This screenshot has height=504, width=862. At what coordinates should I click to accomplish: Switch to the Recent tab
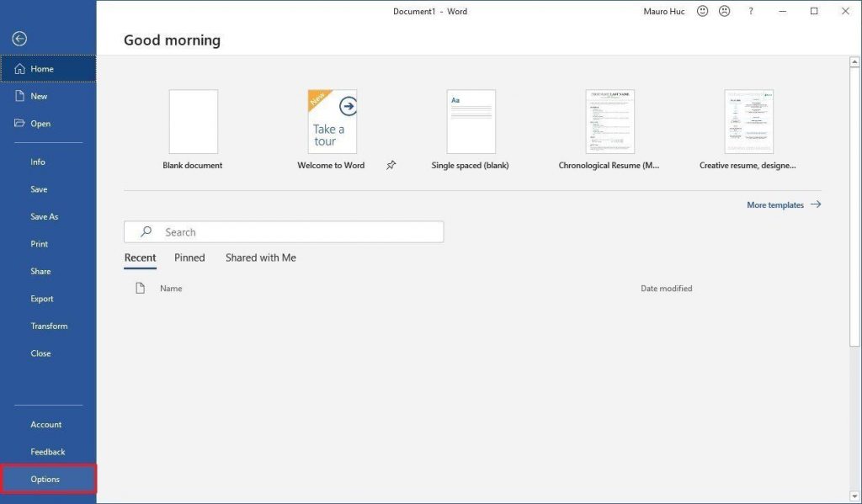[x=141, y=257]
